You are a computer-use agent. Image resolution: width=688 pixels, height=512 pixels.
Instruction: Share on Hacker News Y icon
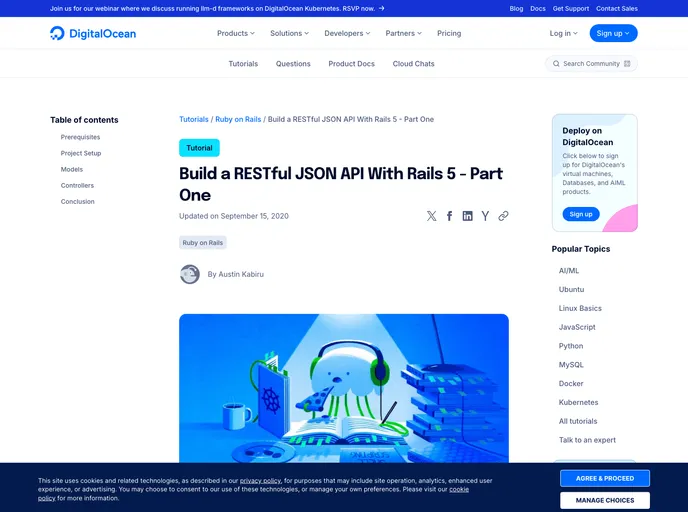pyautogui.click(x=485, y=216)
